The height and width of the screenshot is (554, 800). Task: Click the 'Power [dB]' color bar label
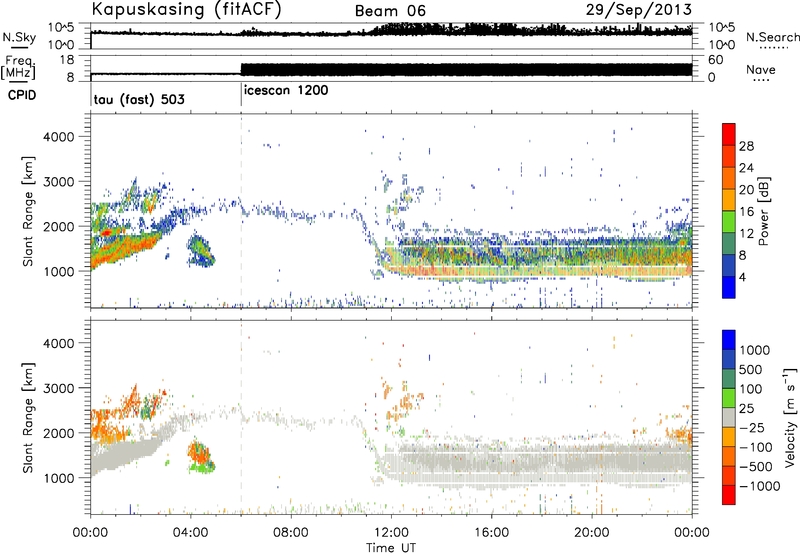click(763, 211)
